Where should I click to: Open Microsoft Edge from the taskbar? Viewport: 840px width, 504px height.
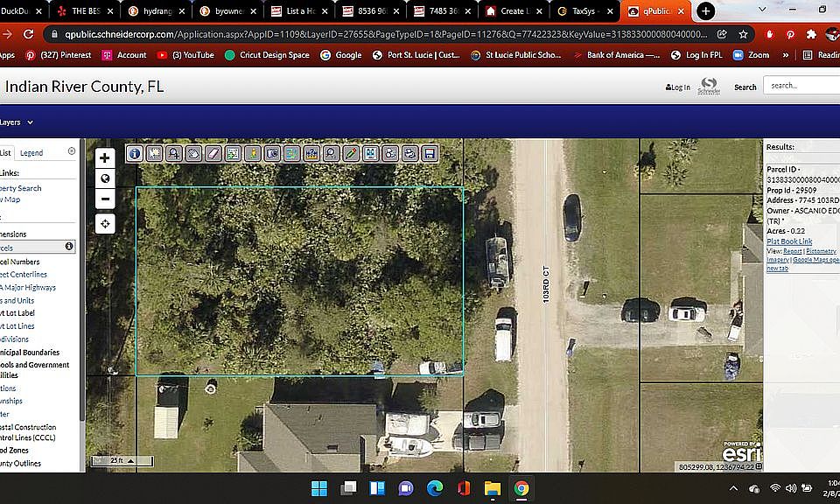click(x=435, y=488)
